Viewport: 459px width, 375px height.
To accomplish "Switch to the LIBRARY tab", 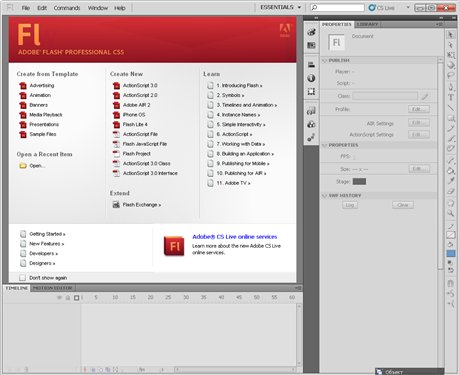I will click(367, 24).
